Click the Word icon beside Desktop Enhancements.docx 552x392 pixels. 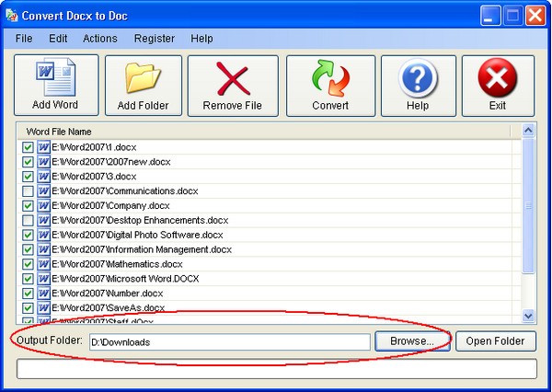coord(43,220)
